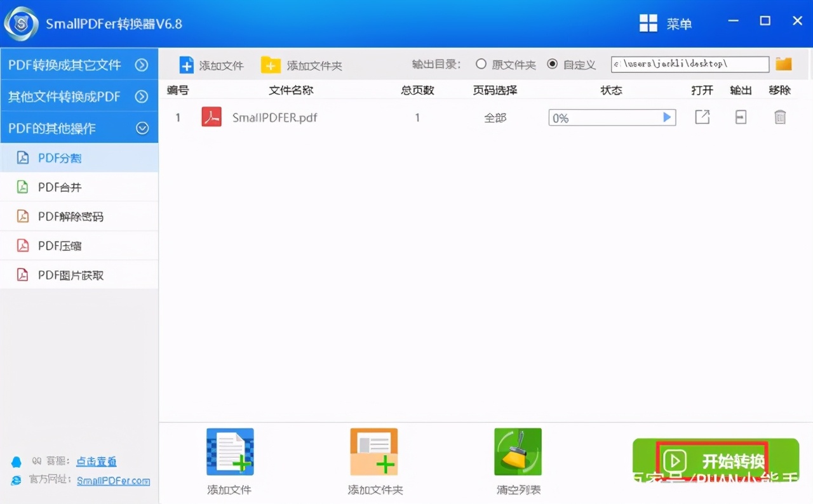The height and width of the screenshot is (504, 813).
Task: Click the 文件名称 column header
Action: coord(291,90)
